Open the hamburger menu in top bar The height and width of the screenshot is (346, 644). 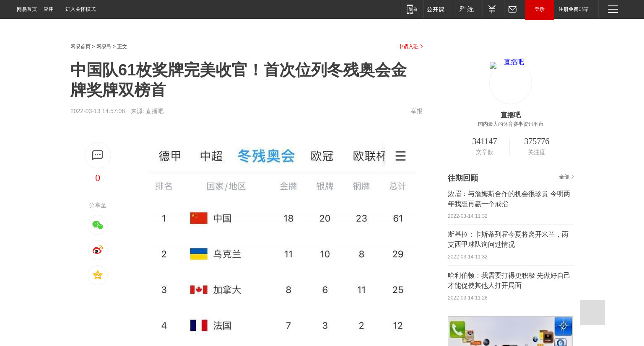pos(613,9)
